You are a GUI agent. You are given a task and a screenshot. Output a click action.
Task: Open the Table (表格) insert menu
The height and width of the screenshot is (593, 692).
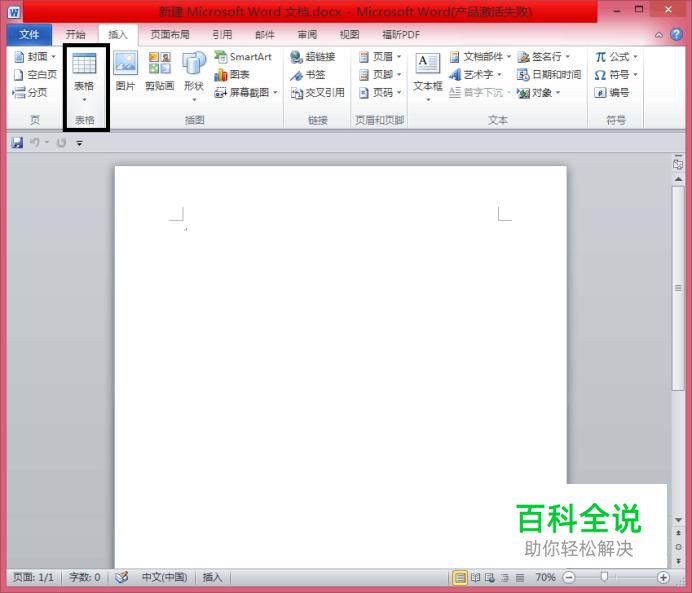coord(84,78)
